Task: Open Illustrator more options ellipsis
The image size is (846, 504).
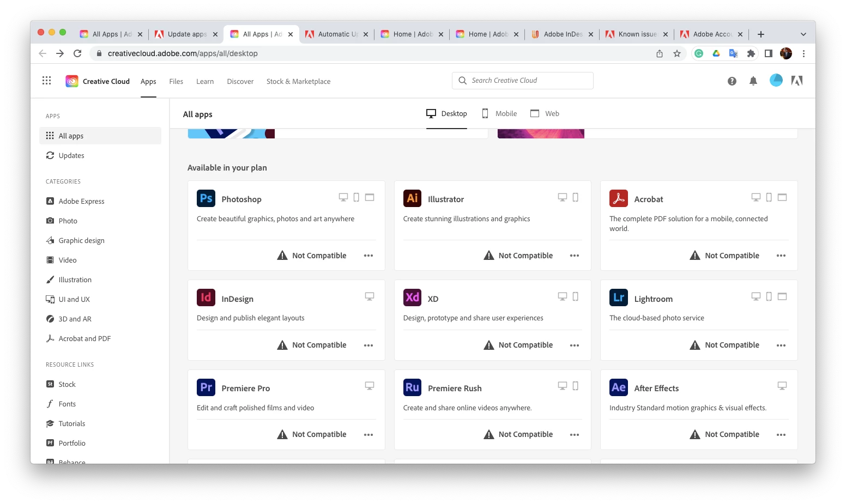Action: [575, 256]
